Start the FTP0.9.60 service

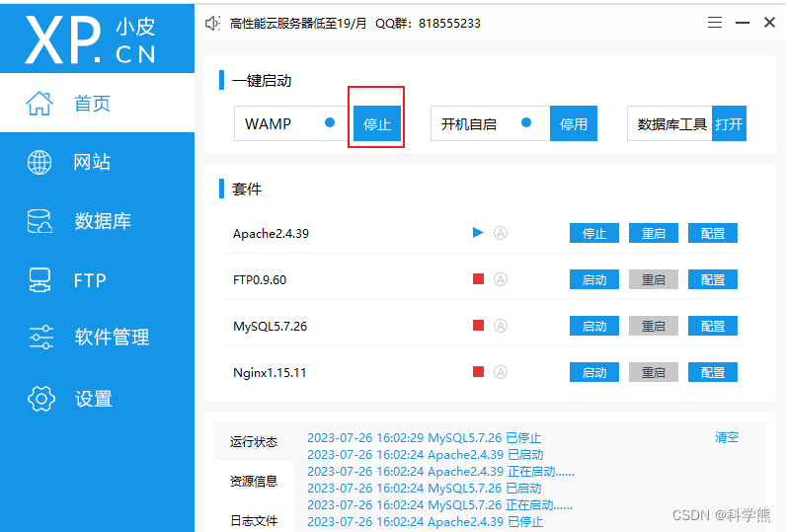coord(594,279)
